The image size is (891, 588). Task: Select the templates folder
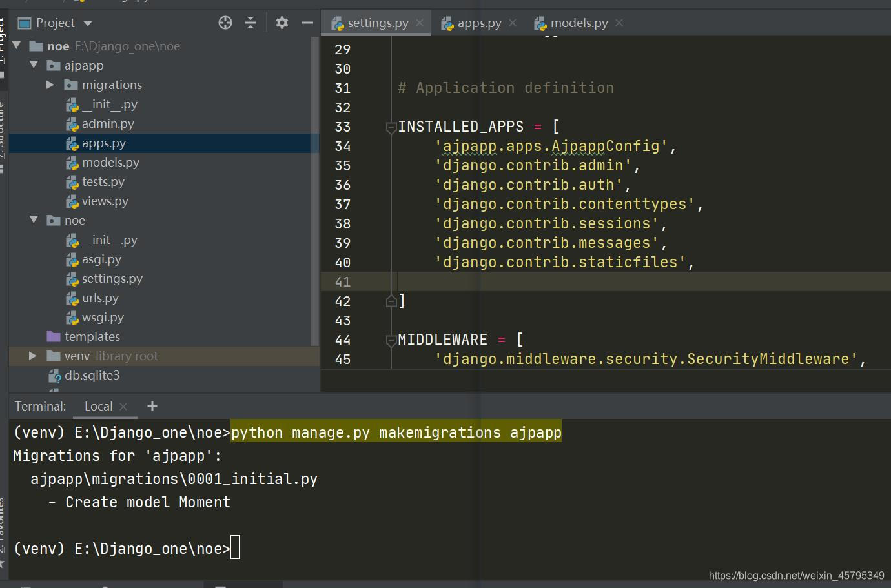92,336
